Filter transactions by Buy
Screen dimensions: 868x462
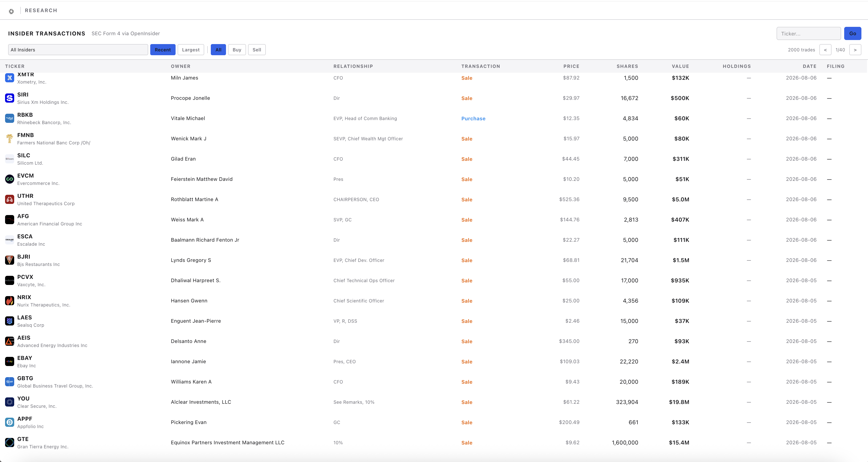point(237,50)
